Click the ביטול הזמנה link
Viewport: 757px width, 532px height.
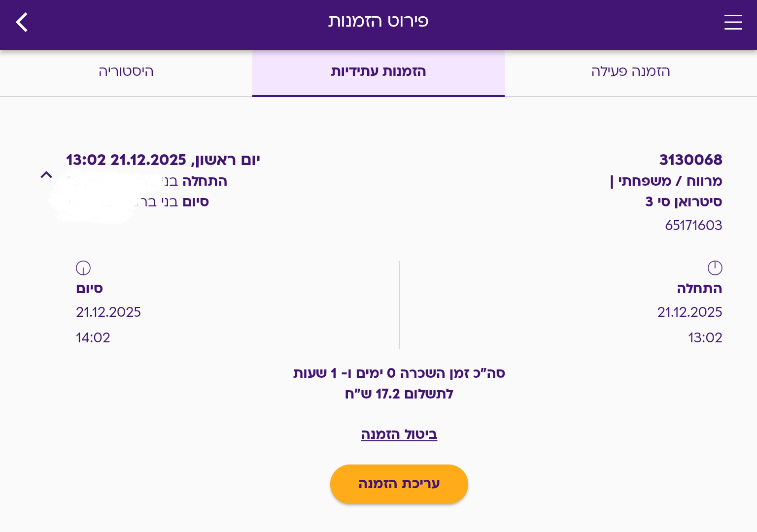399,434
